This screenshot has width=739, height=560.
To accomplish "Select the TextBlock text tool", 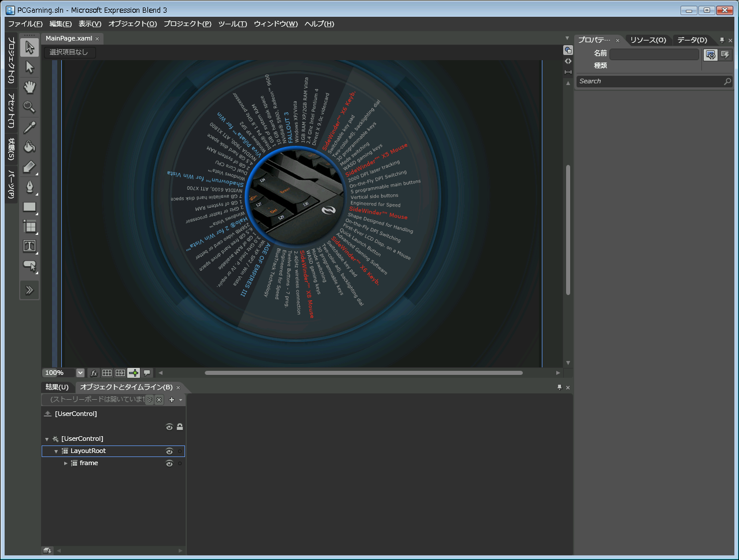I will [x=29, y=246].
